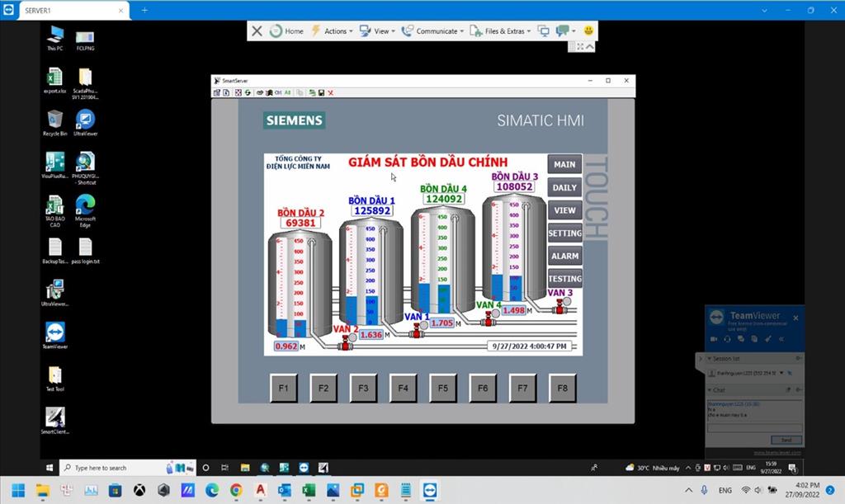Click the 1.705 M level reading
Viewport: 845px width, 504px height.
tap(442, 323)
